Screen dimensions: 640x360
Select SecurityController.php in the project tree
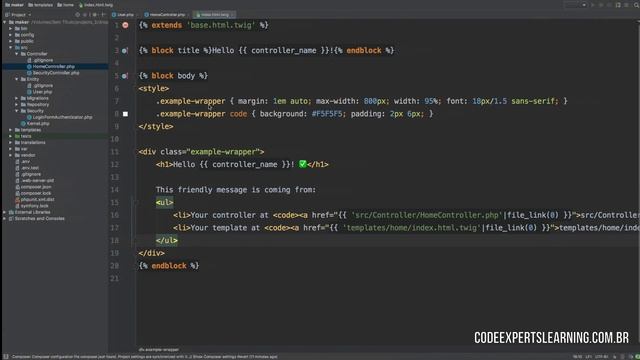pyautogui.click(x=53, y=73)
